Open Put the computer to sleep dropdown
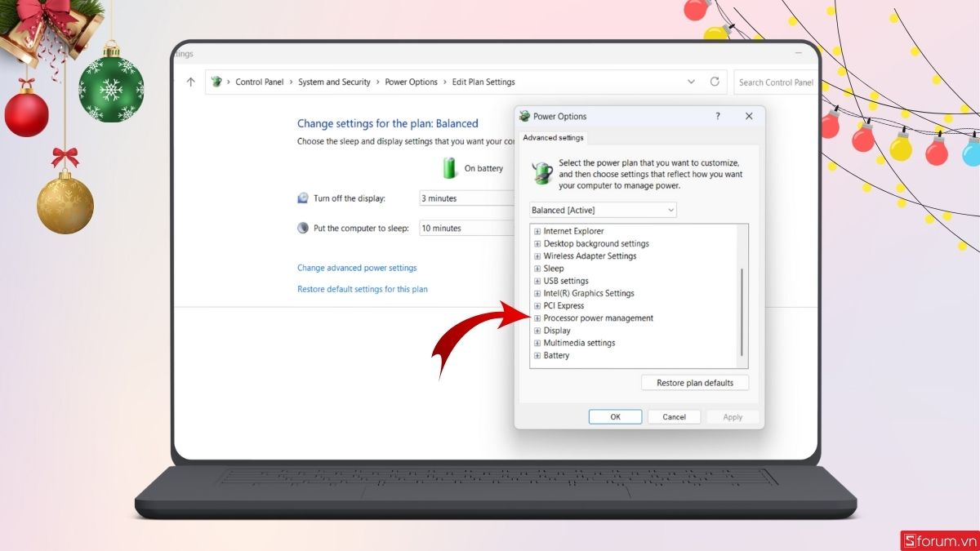The height and width of the screenshot is (551, 980). [466, 229]
